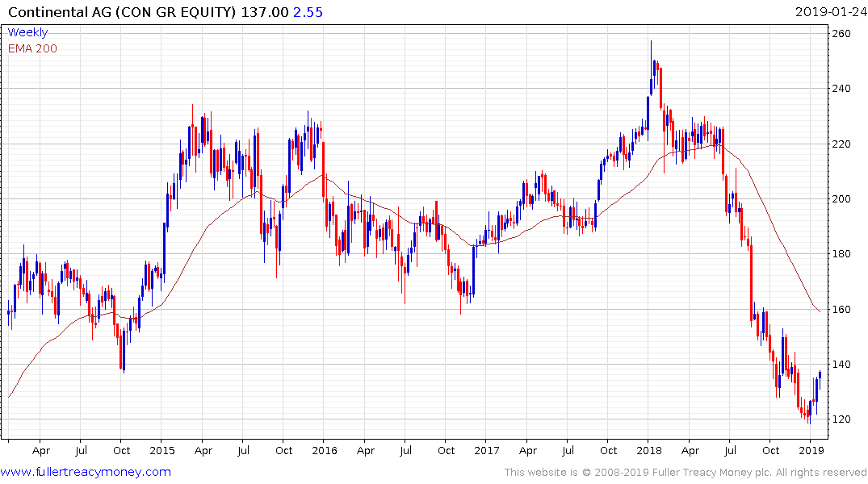Click the 140 price axis label
The height and width of the screenshot is (484, 868).
841,364
